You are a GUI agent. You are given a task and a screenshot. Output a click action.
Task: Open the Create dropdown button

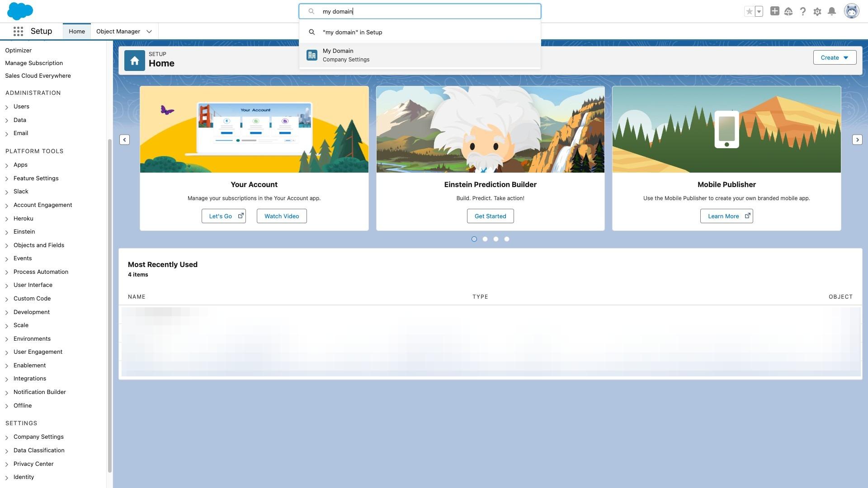[835, 57]
